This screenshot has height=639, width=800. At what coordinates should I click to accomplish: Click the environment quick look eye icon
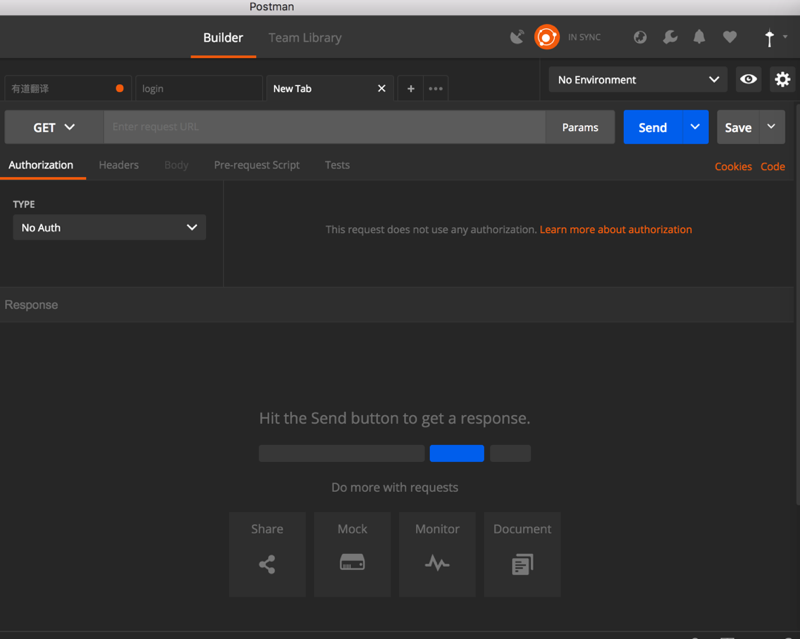[x=748, y=79]
